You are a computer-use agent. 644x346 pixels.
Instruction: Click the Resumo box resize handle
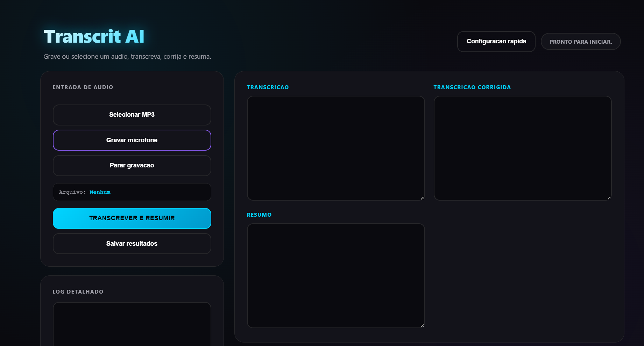422,326
